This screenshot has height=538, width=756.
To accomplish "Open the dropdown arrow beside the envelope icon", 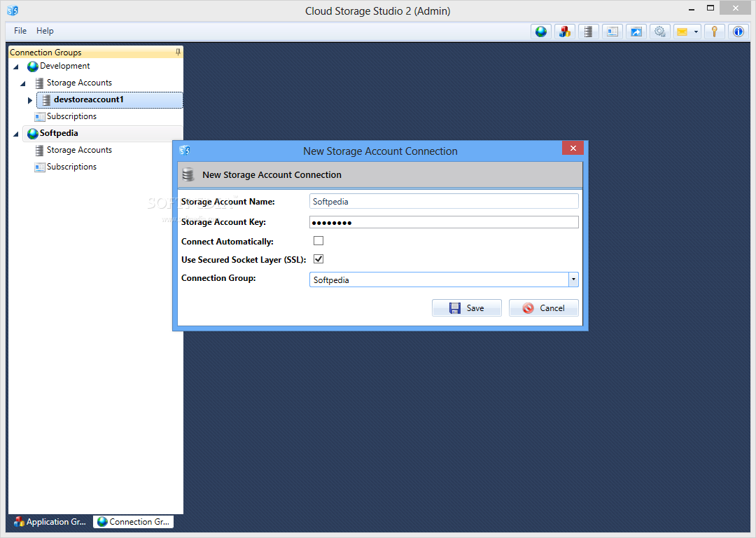I will point(696,32).
